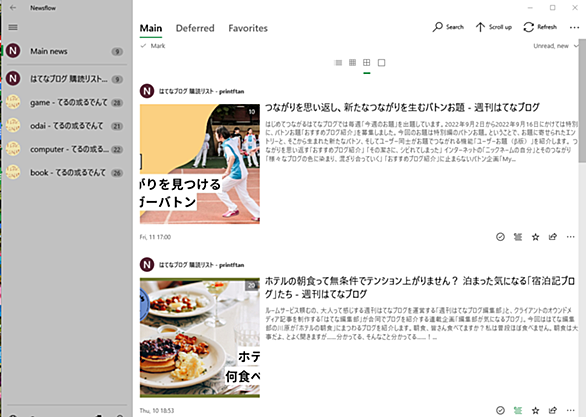The height and width of the screenshot is (417, 586).
Task: Mark the Thu 10 18:53 article as read
Action: (x=500, y=410)
